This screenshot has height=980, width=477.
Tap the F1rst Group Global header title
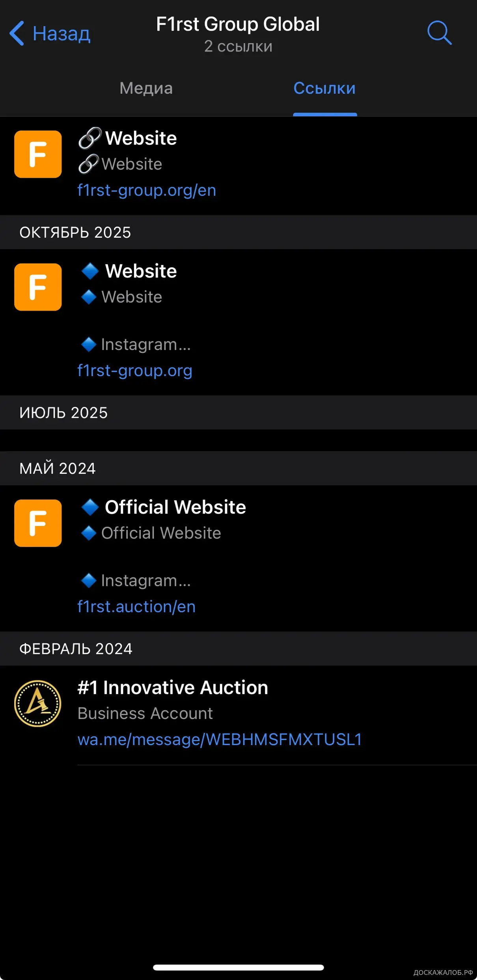point(238,24)
